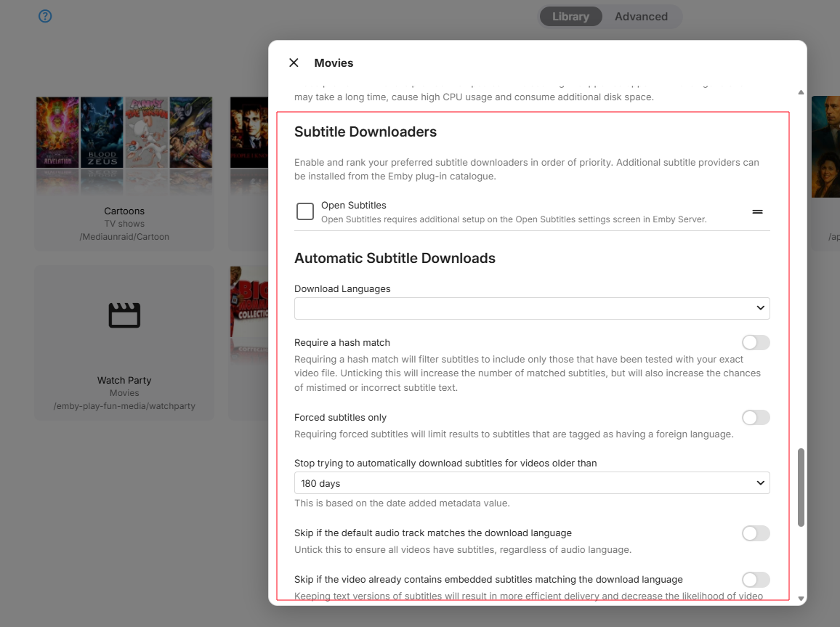Click the help question mark icon
Screen dimensions: 840x627
(45, 16)
